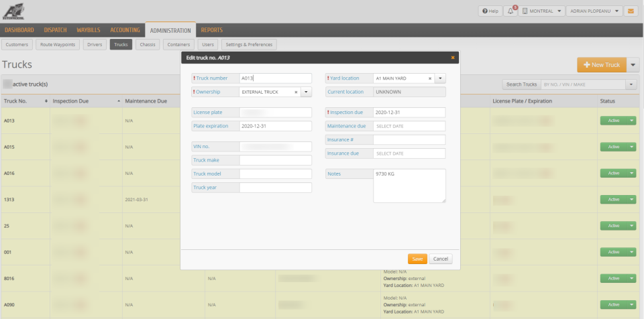
Task: Focus the Insurance # field
Action: click(x=409, y=139)
